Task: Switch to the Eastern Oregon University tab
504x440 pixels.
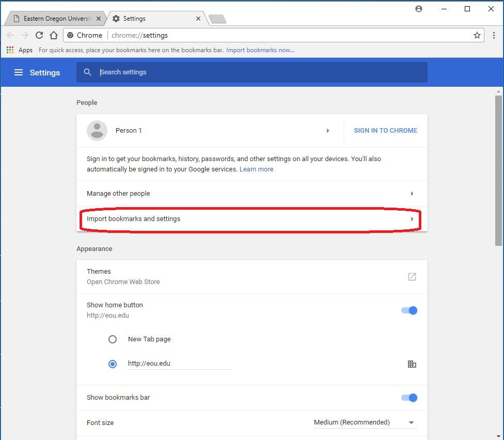Action: (x=57, y=19)
